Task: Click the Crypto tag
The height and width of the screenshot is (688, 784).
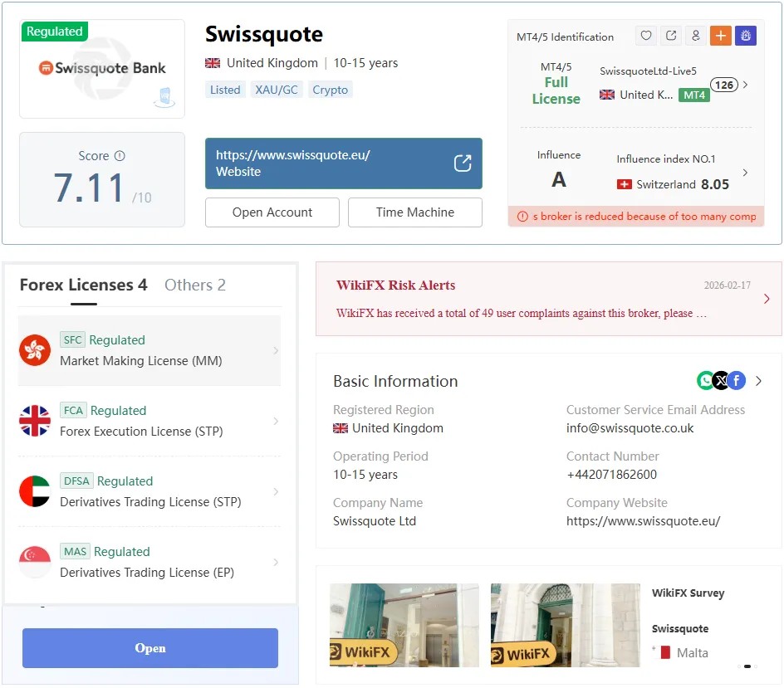Action: pos(330,90)
